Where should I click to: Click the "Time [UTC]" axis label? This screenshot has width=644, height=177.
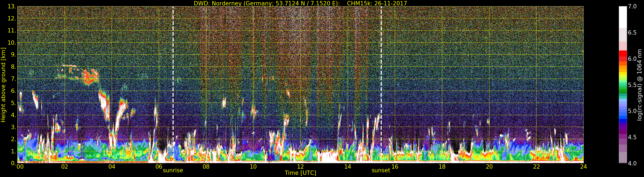coord(300,173)
